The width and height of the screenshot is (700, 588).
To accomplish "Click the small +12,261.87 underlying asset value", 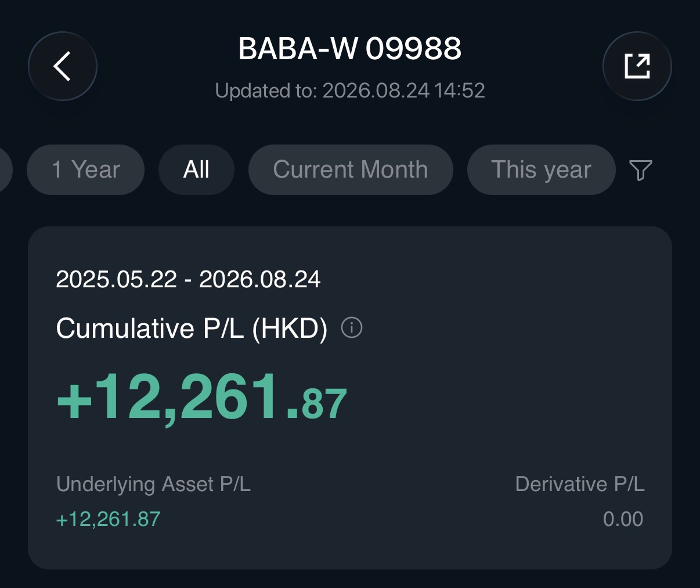I will coord(108,519).
